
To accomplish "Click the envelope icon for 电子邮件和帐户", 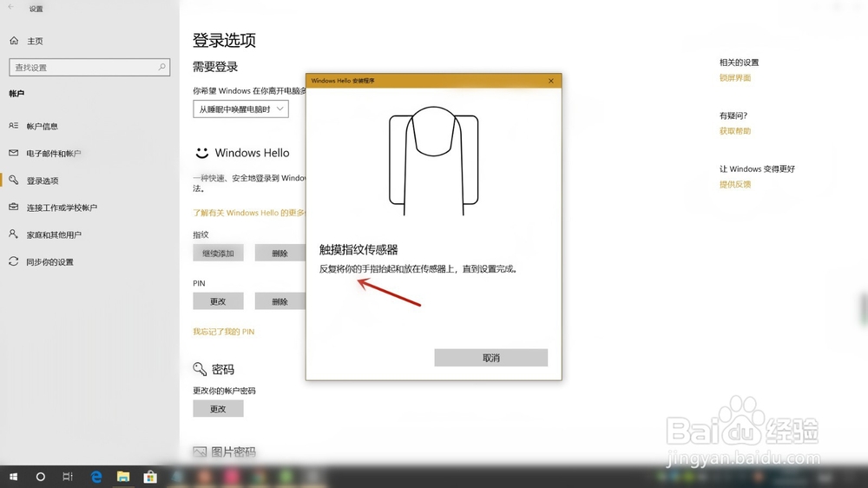I will (x=13, y=153).
